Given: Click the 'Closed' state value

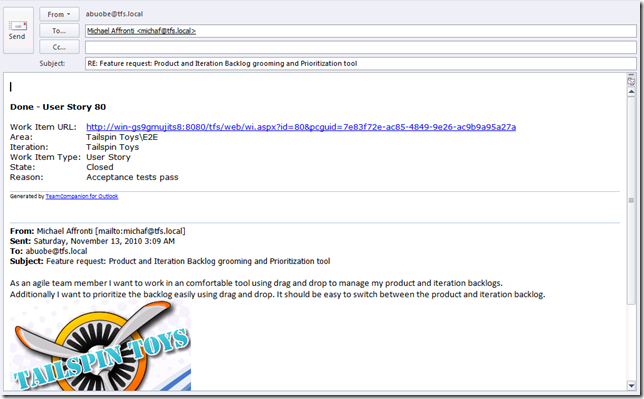Looking at the screenshot, I should click(100, 167).
